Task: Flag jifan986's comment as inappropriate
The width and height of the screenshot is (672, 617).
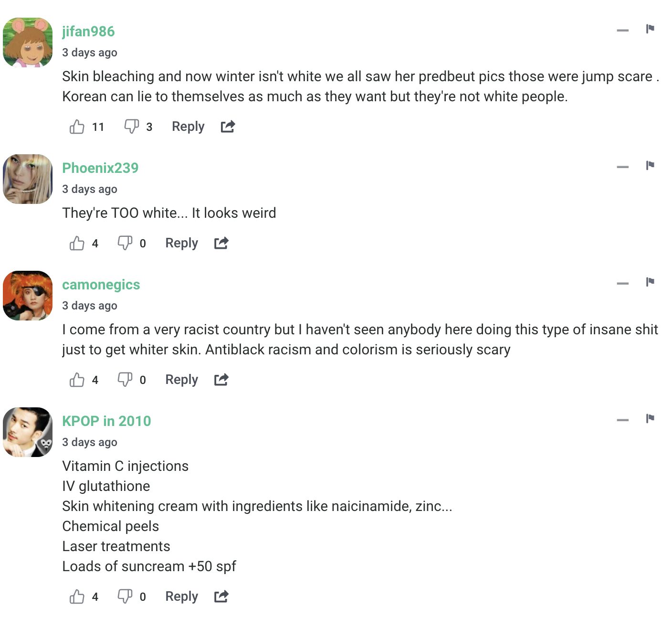Action: (x=650, y=29)
